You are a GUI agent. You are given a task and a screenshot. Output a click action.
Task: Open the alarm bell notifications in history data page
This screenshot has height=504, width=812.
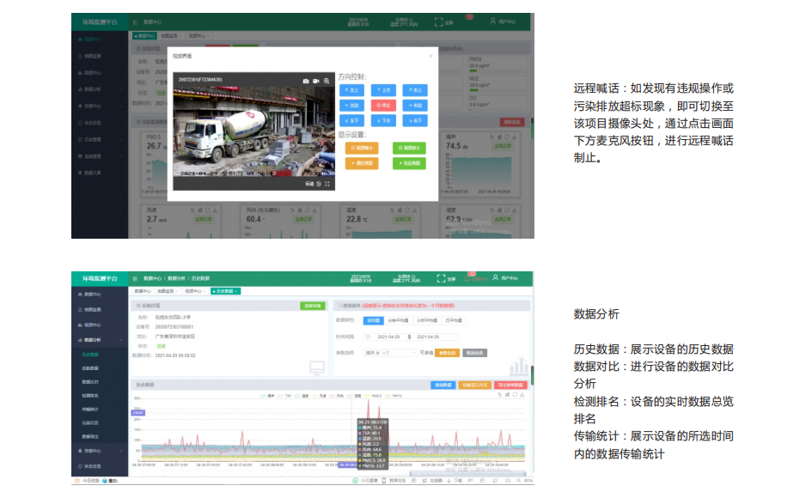pyautogui.click(x=467, y=278)
